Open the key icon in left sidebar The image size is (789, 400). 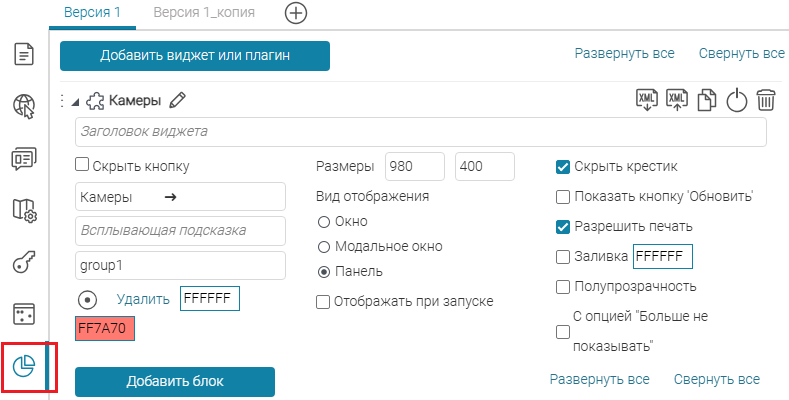tap(24, 262)
